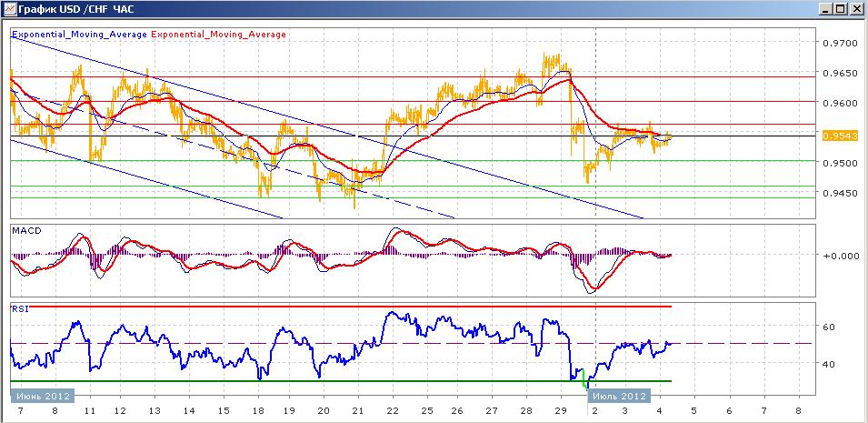Click date 18 on the time axis
The image size is (868, 423).
point(258,412)
